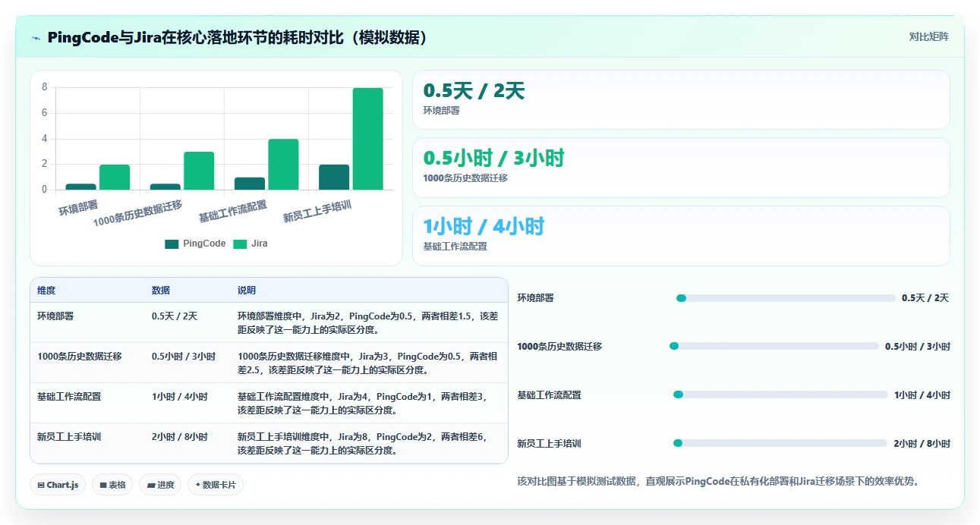Click the 基础工作流配置 progress bar
Viewport: 980px width, 525px height.
pyautogui.click(x=780, y=395)
